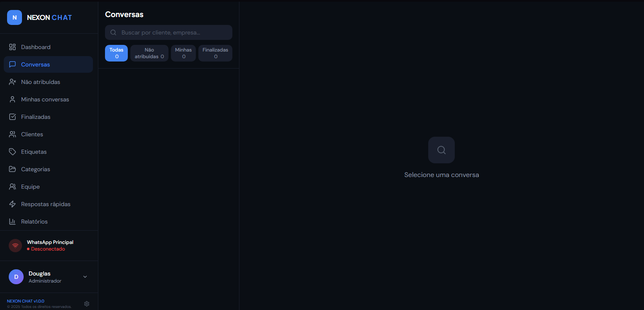Viewport: 644px width, 310px height.
Task: Click the Equipe team icon
Action: click(x=12, y=187)
